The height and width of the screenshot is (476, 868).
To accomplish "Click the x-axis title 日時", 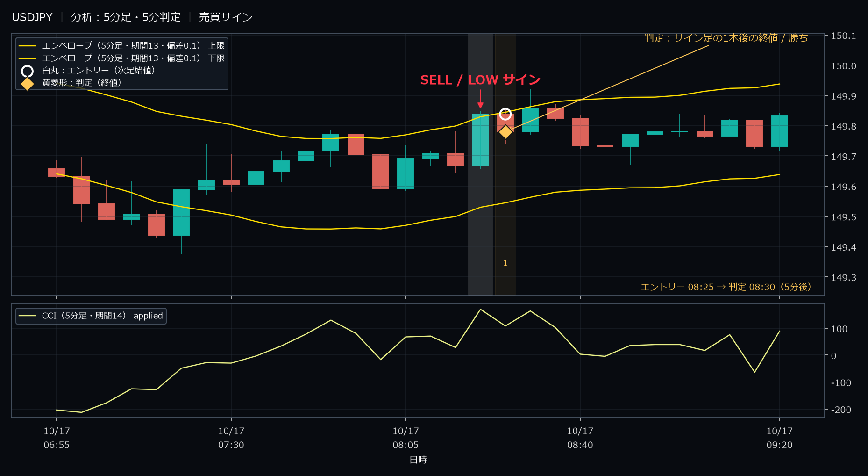I will 418,460.
